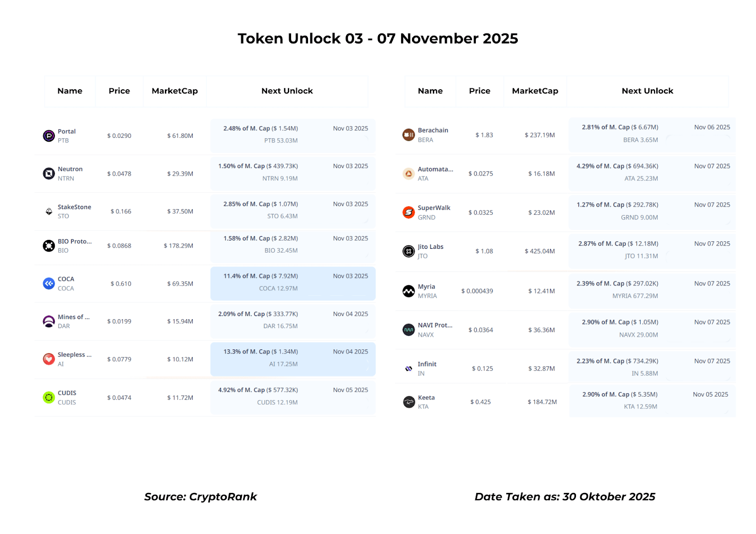The image size is (756, 534).
Task: Click the Neutron NTRN token icon
Action: (x=49, y=174)
